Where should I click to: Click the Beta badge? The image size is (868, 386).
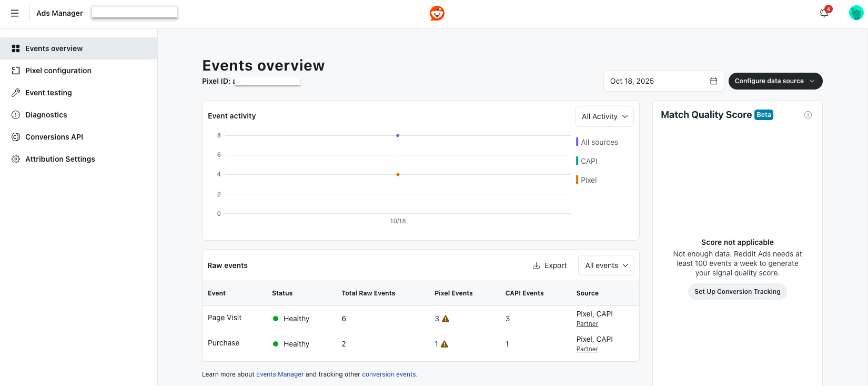click(764, 115)
